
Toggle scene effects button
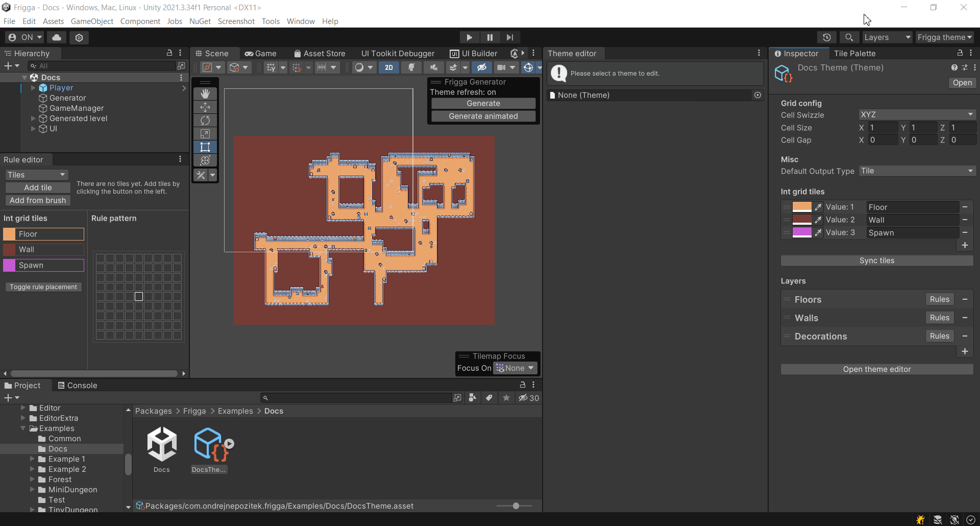pyautogui.click(x=453, y=67)
